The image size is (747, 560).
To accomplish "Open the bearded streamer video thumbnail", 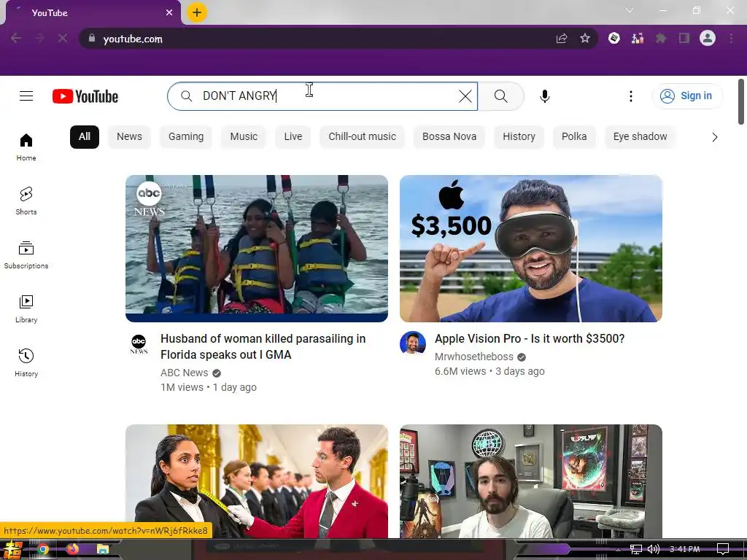I will tap(531, 481).
